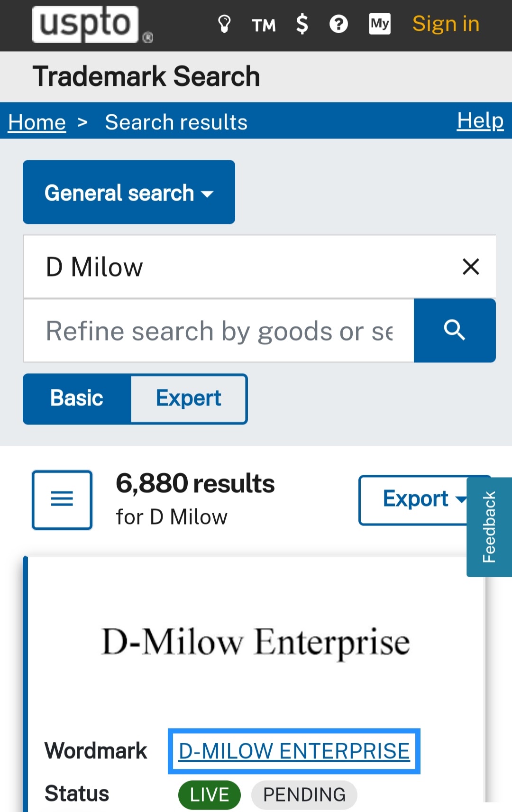Click the question mark help icon
Screen dimensions: 512x812
click(x=338, y=24)
